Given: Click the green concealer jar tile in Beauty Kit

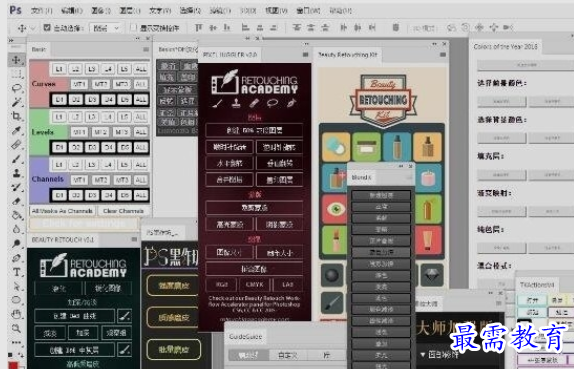Looking at the screenshot, I should (x=366, y=146).
